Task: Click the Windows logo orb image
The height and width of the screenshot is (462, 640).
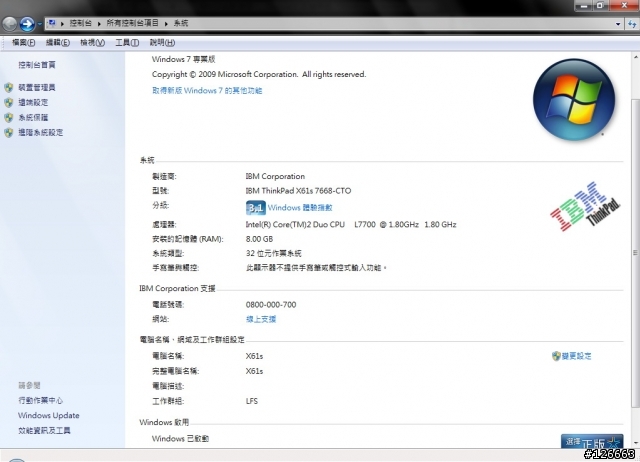Action: [x=574, y=100]
